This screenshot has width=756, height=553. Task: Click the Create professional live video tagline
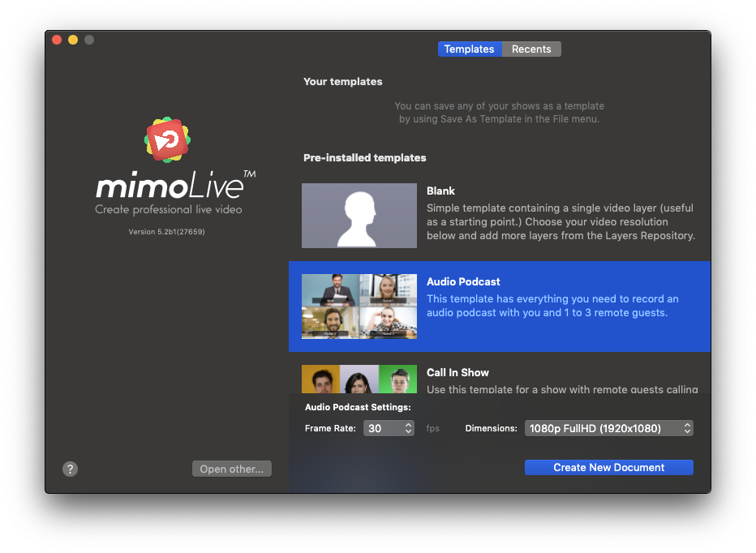click(168, 209)
